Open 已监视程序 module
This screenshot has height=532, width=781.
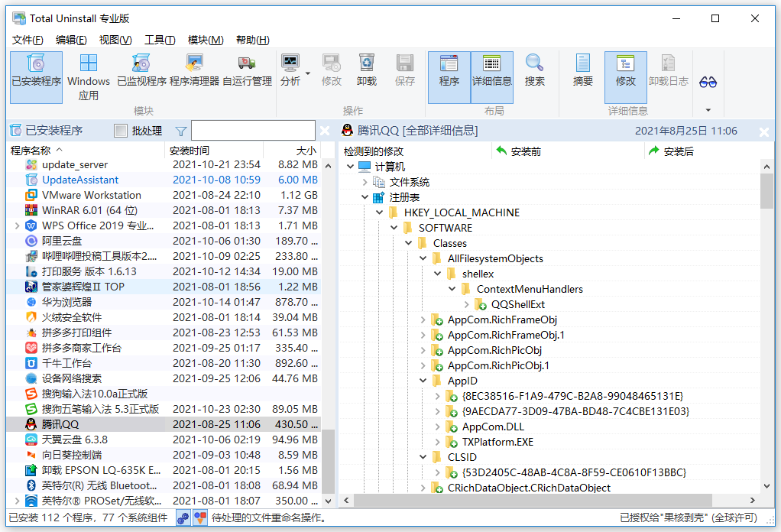141,71
